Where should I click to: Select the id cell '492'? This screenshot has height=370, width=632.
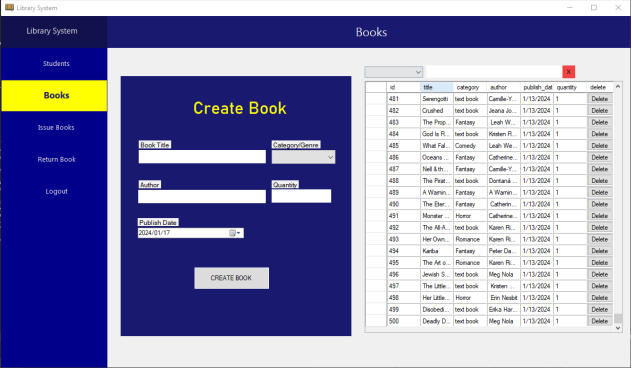click(403, 227)
